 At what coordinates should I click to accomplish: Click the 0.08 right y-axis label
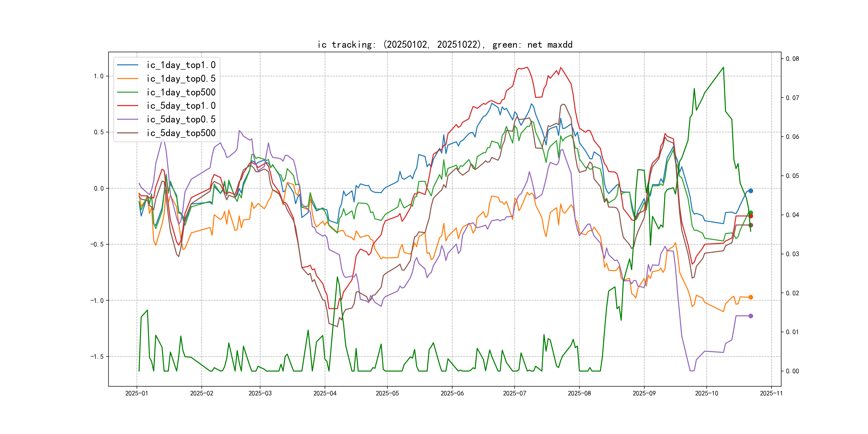pyautogui.click(x=792, y=59)
